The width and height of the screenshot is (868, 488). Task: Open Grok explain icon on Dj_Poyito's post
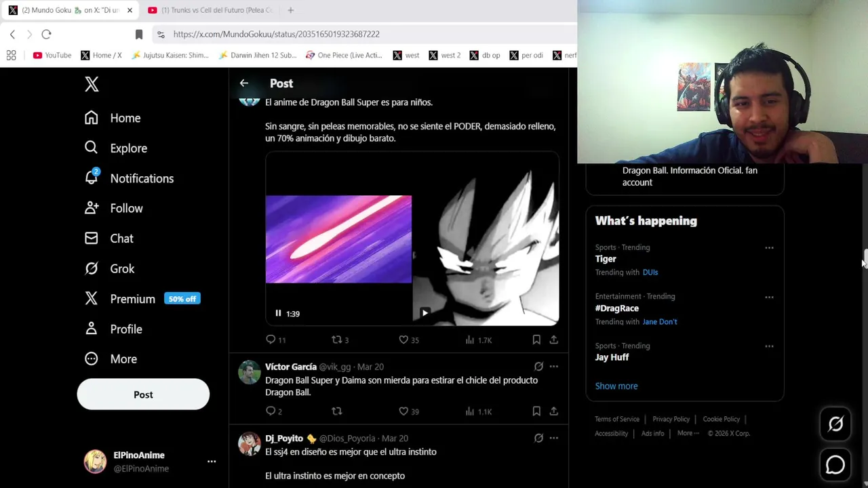pyautogui.click(x=538, y=439)
